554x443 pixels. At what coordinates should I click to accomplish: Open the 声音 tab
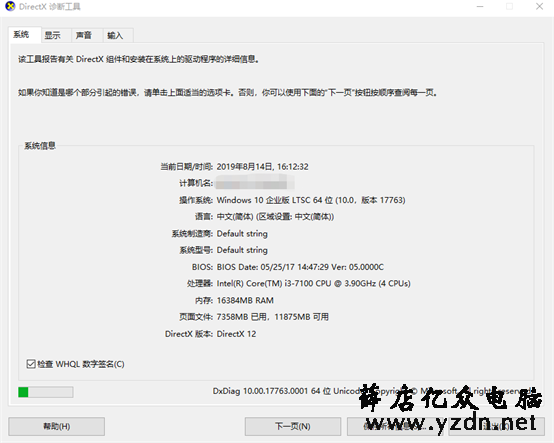pyautogui.click(x=84, y=35)
